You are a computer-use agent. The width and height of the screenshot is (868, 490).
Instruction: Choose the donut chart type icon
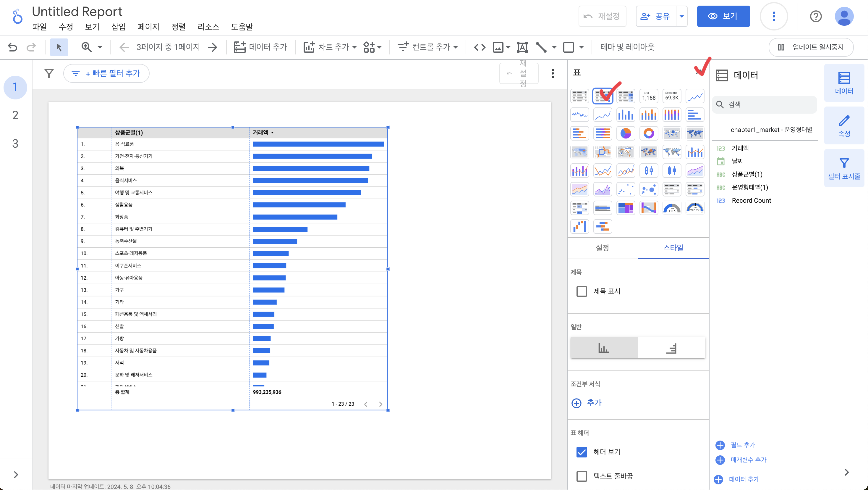pyautogui.click(x=648, y=133)
